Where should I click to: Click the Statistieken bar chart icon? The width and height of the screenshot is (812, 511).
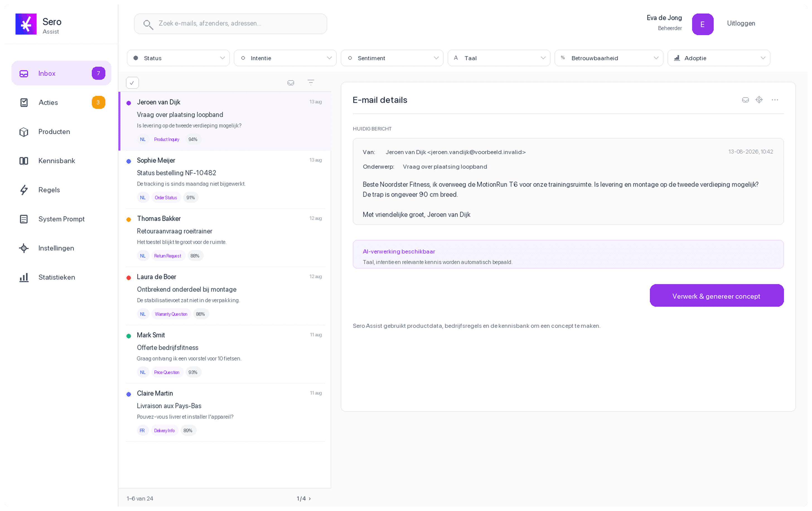(x=24, y=277)
